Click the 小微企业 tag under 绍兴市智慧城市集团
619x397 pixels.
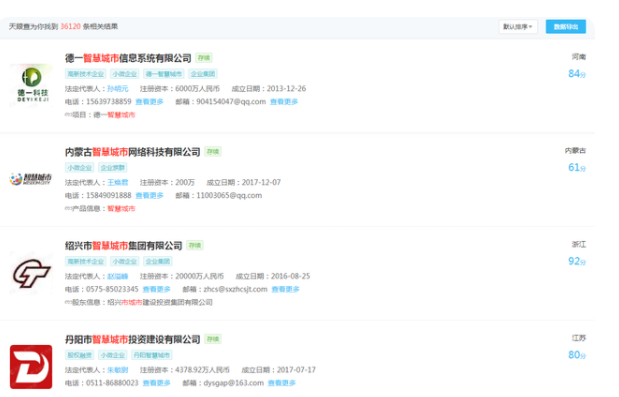tap(124, 261)
